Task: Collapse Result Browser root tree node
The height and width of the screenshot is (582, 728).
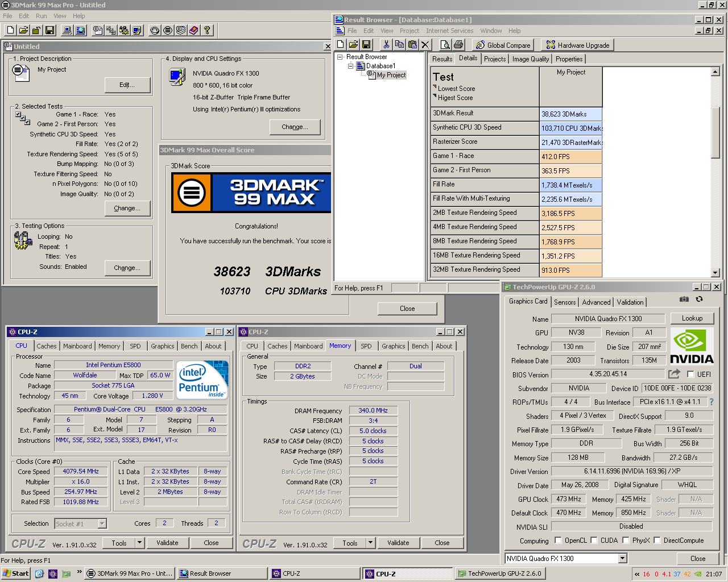Action: (x=340, y=57)
